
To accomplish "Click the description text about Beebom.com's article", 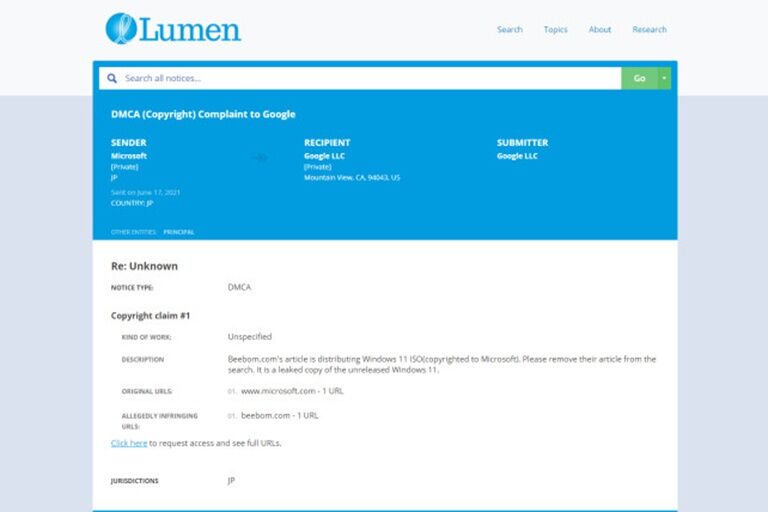I will [442, 365].
